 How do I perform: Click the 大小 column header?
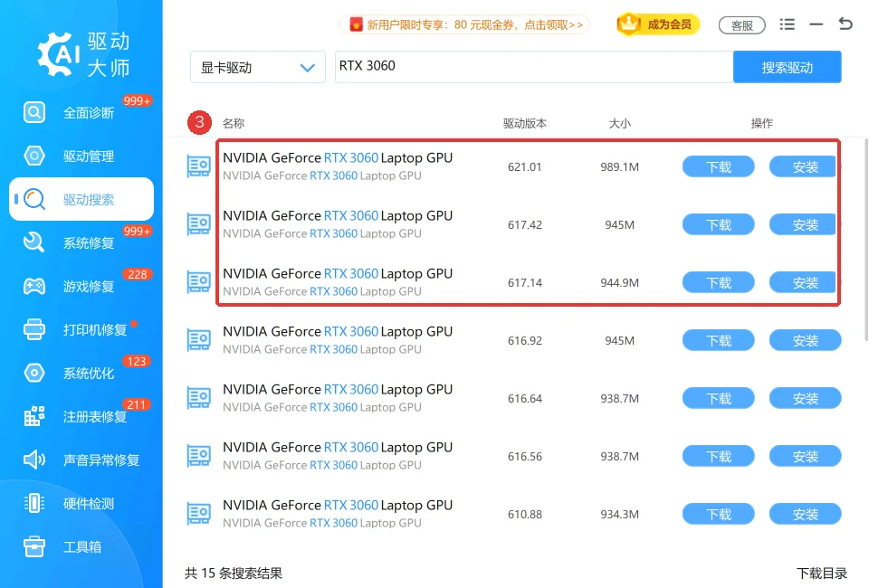click(x=619, y=123)
